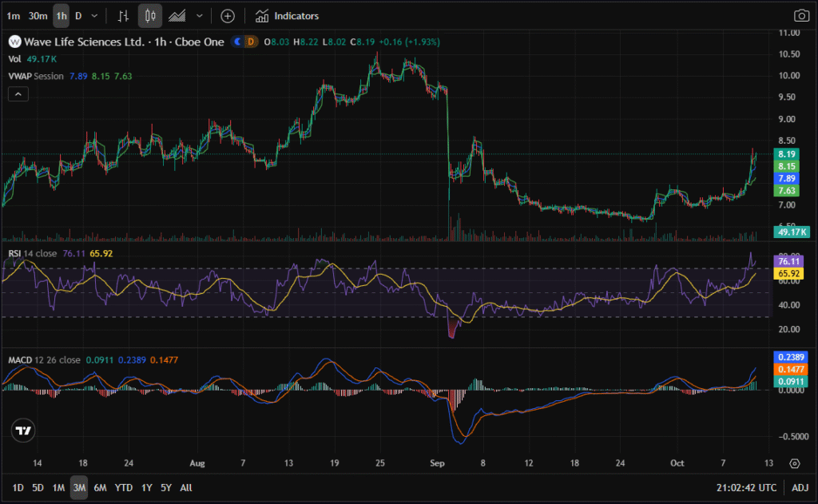Take a snapshot with the camera icon

801,15
